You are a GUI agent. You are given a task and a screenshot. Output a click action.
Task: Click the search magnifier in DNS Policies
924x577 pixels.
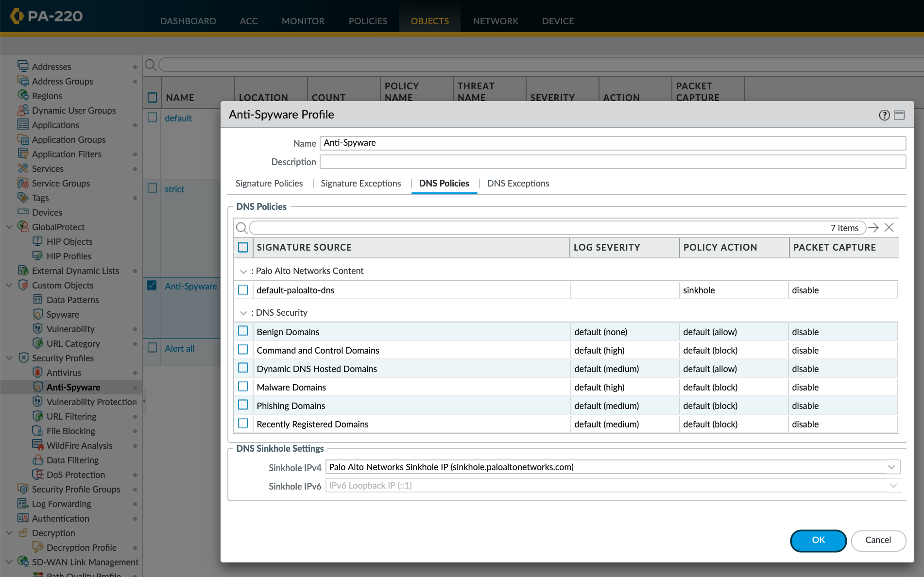pos(241,227)
